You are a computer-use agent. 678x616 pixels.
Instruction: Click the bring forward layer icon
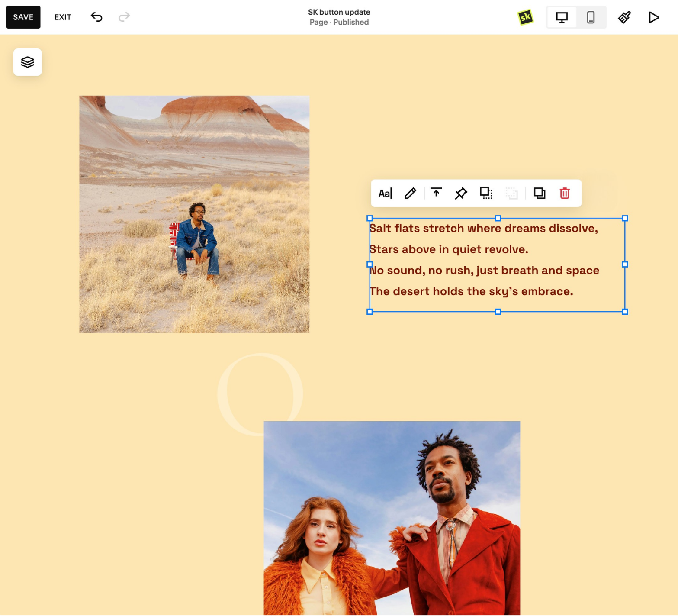point(486,193)
